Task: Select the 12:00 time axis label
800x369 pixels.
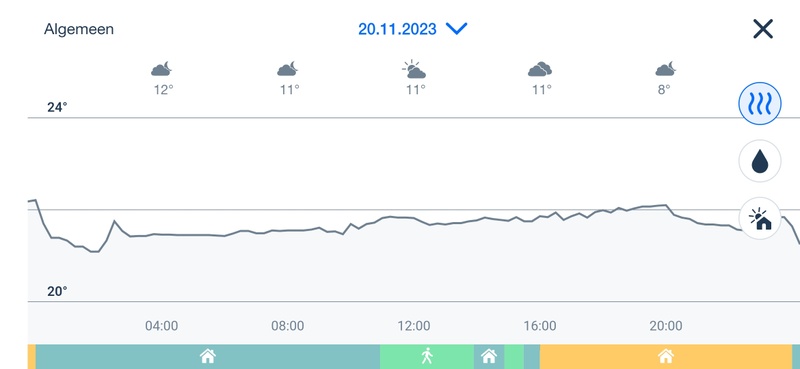Action: click(x=414, y=326)
